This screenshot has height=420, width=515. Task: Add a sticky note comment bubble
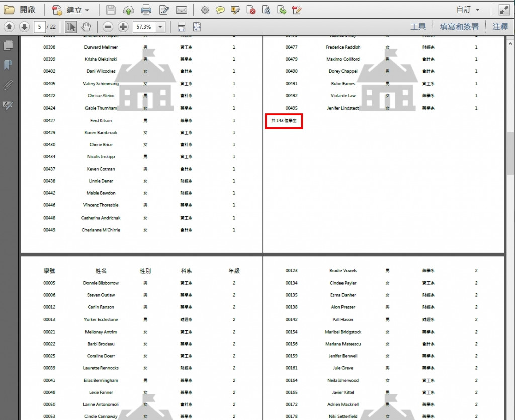220,10
